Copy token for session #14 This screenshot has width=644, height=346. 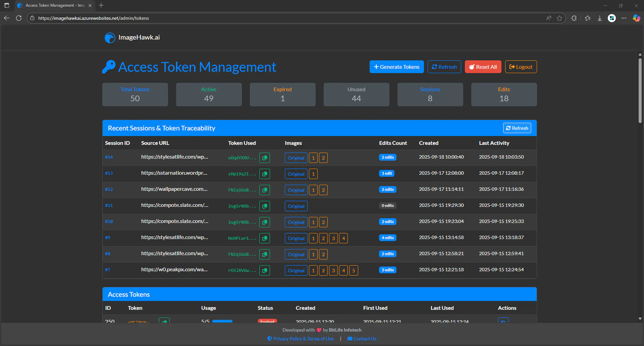pyautogui.click(x=265, y=158)
